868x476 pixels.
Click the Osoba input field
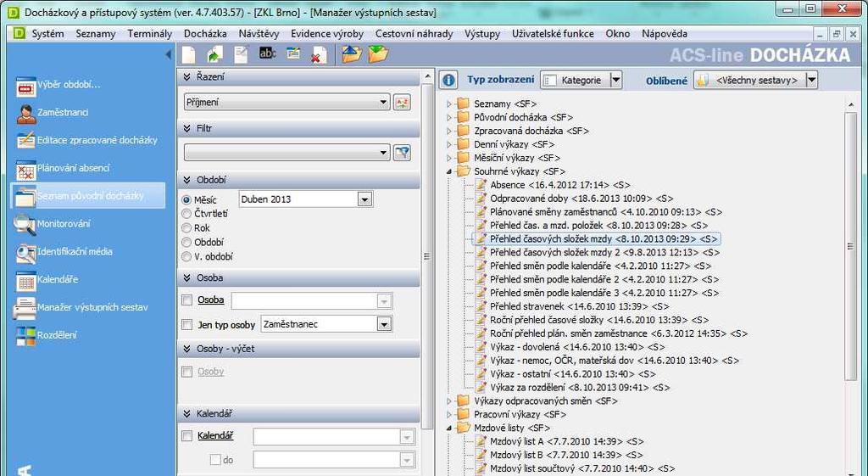(312, 300)
